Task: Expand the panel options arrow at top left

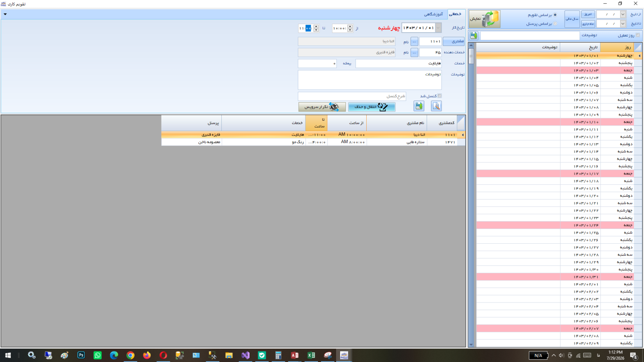Action: 5,14
